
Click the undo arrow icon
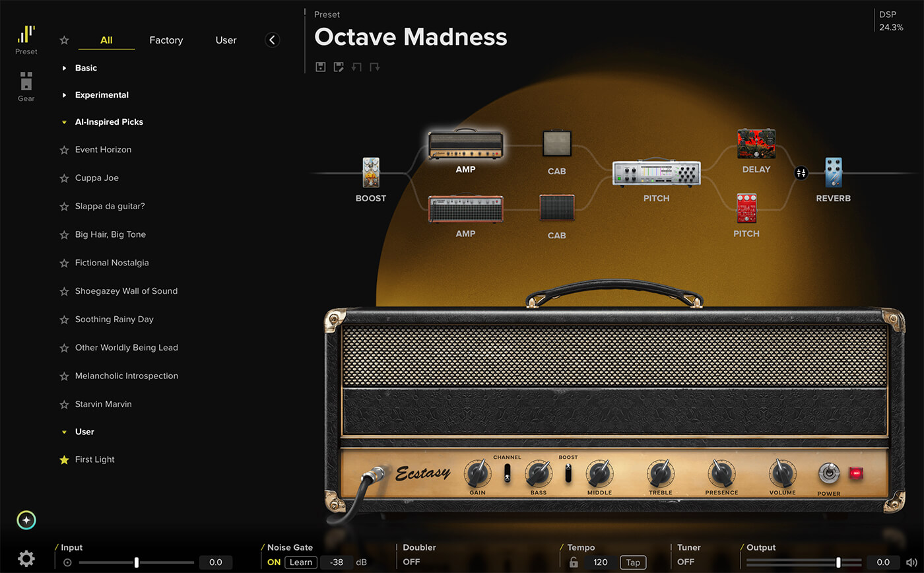356,67
